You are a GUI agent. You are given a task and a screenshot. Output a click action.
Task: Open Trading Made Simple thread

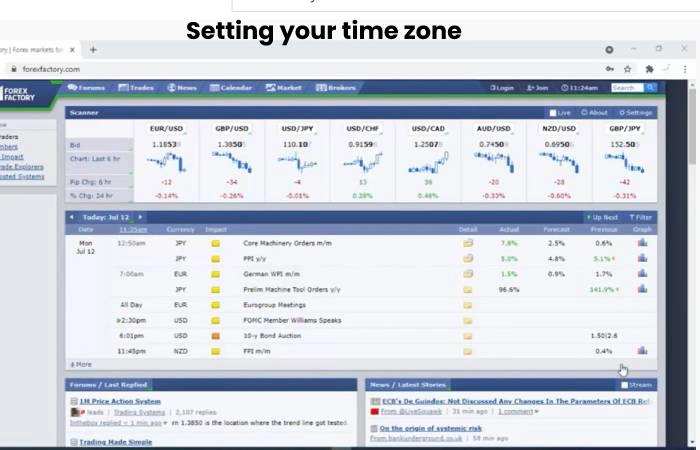pyautogui.click(x=116, y=442)
